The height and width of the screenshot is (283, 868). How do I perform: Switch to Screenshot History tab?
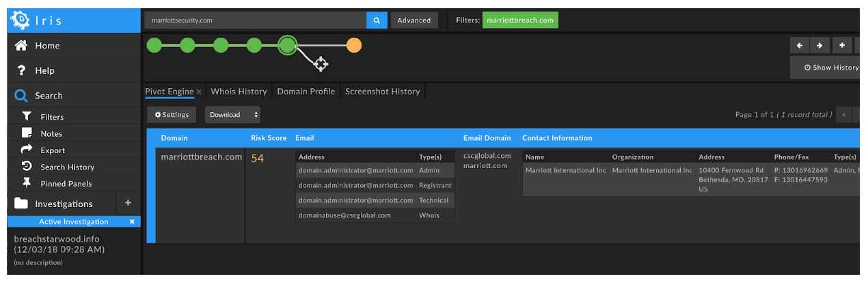point(383,91)
